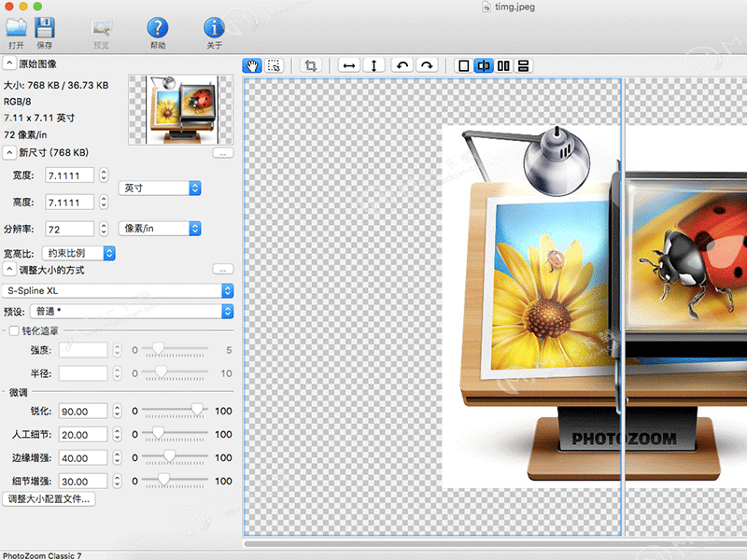
Task: Open an image with the 打开 icon
Action: pyautogui.click(x=16, y=33)
